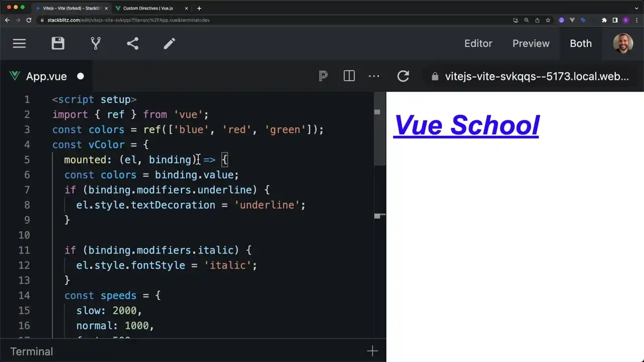The height and width of the screenshot is (362, 644).
Task: Open the blue tag extension icon
Action: tap(583, 20)
